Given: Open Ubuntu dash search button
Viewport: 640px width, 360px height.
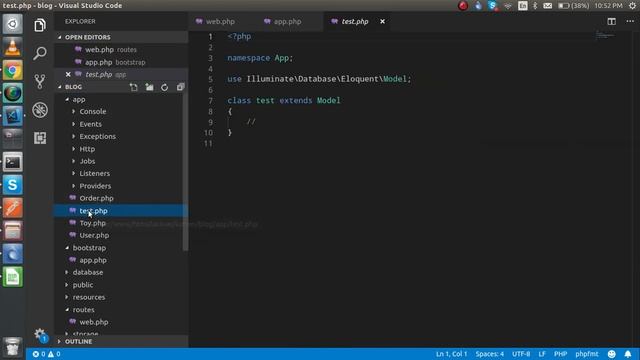Looking at the screenshot, I should 13,24.
